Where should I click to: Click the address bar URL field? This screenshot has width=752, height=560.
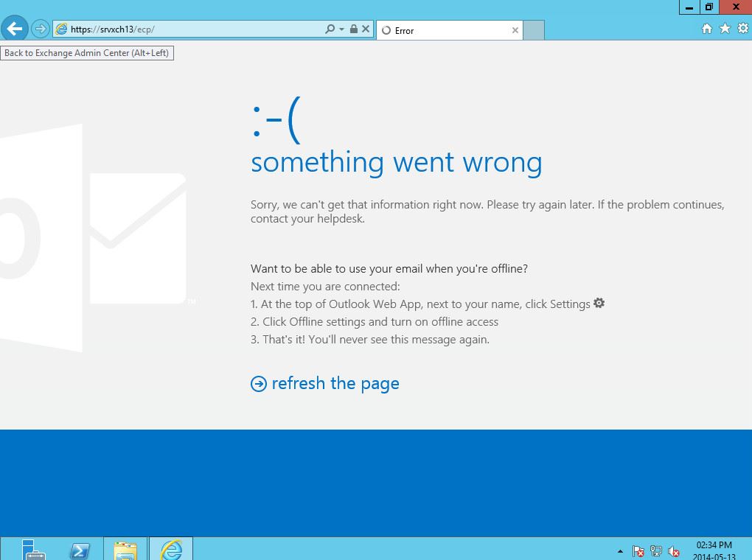click(x=192, y=29)
